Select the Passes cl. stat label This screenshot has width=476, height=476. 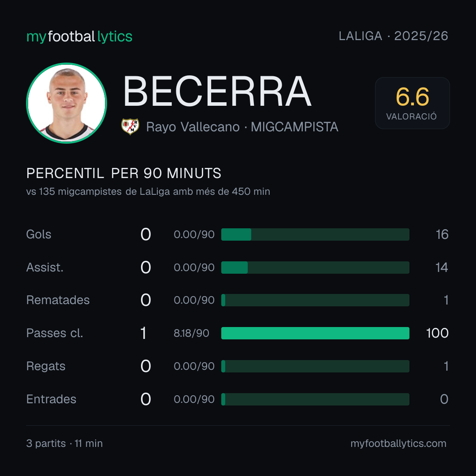tap(55, 333)
